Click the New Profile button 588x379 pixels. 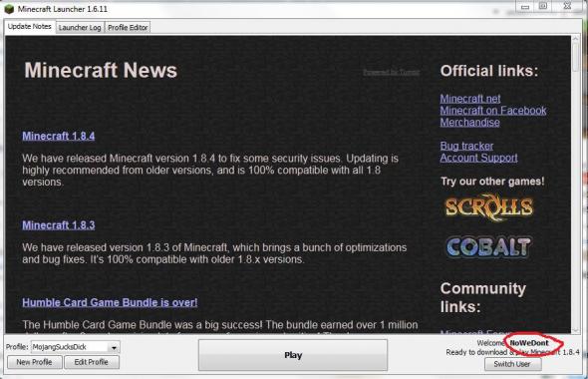pos(34,362)
